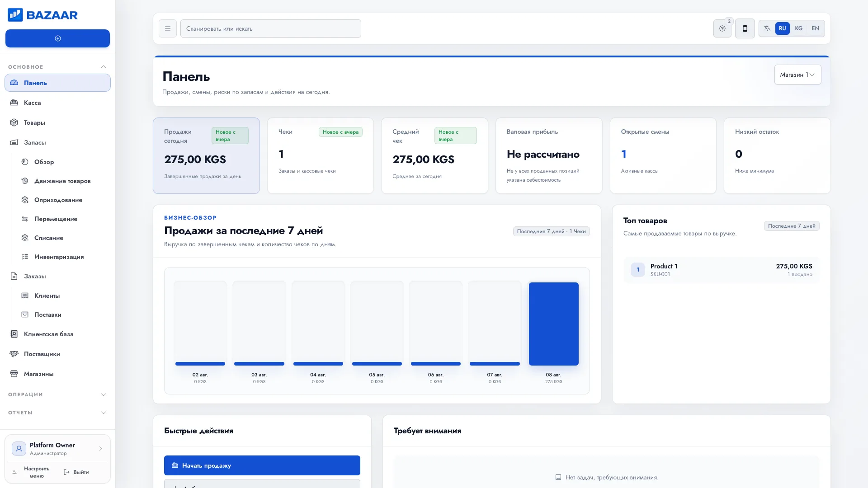
Task: Expand the ОПЕРАЦИИ section
Action: (57, 394)
